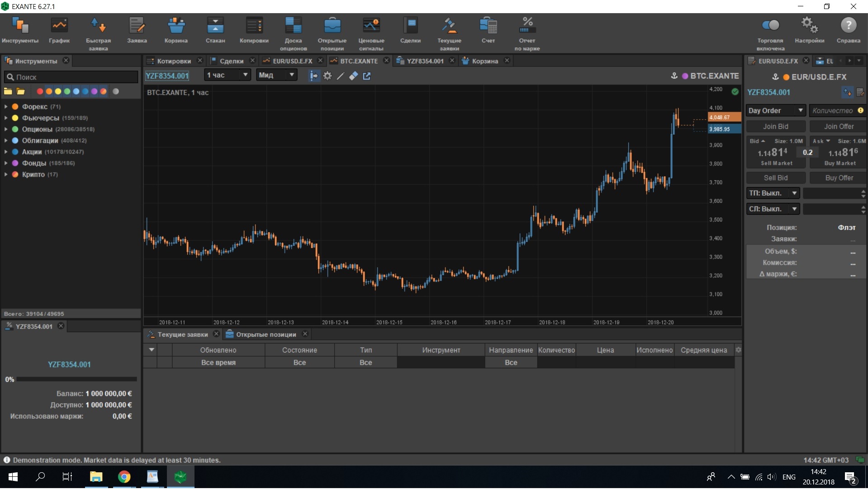Expand the Фьючерсы tree node
The image size is (868, 489).
pos(6,118)
